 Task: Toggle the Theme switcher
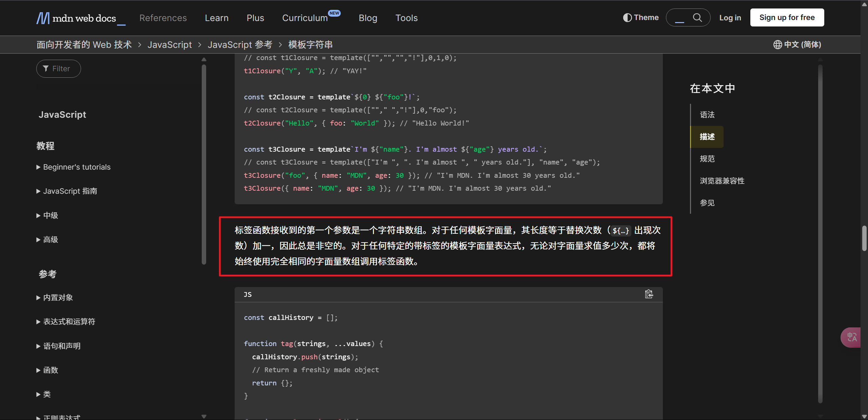pyautogui.click(x=641, y=17)
